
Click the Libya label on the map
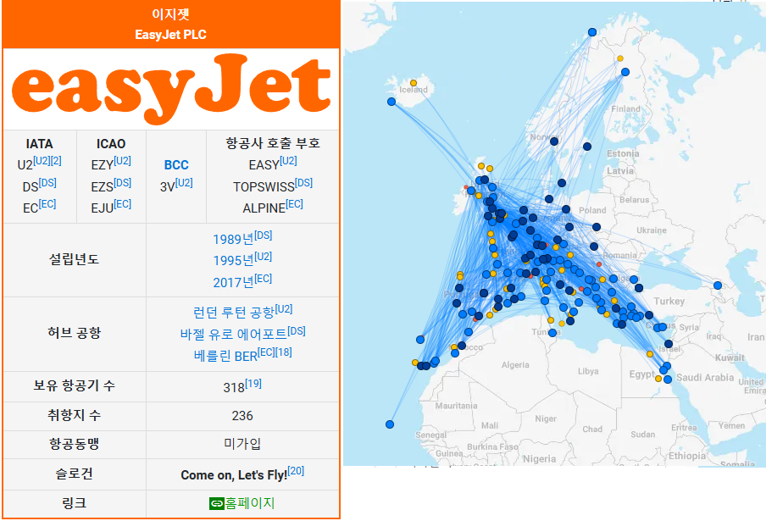pos(588,371)
